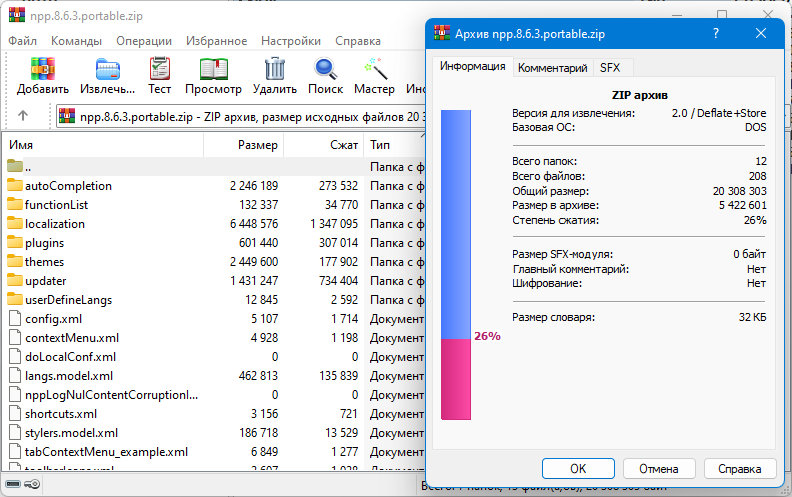Screen dimensions: 792x497
Task: Click the Добавить (Add) toolbar icon
Action: 42,69
